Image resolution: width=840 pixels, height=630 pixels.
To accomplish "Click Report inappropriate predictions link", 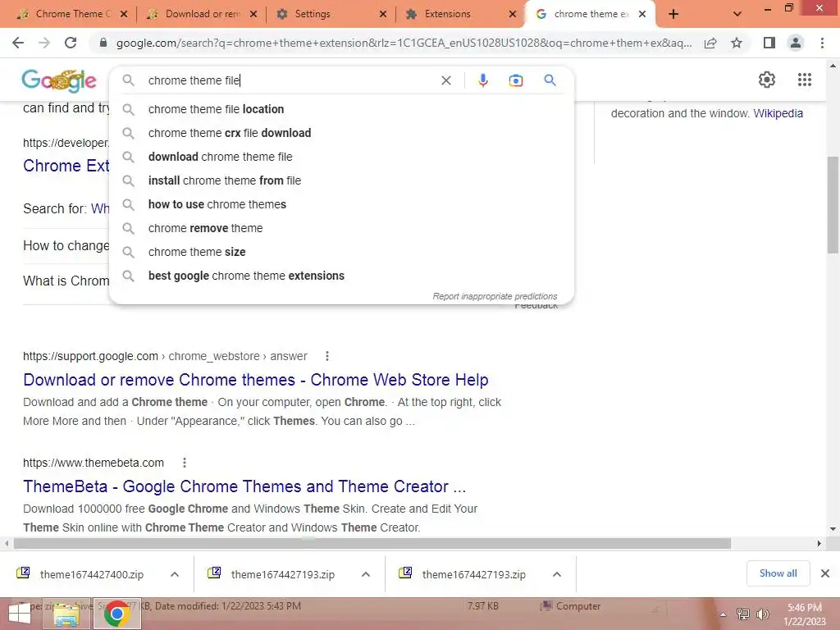I will pos(495,296).
